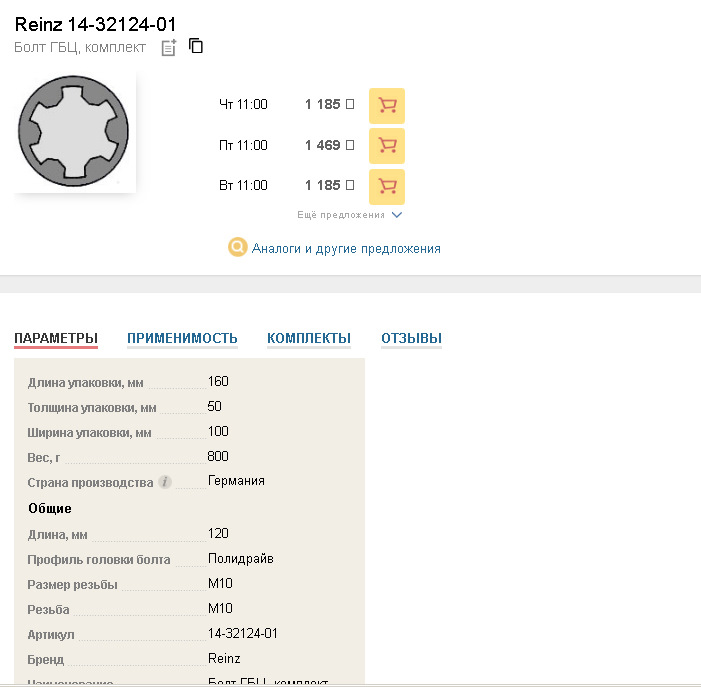This screenshot has width=701, height=687.
Task: Click the add-note icon beside the product subtitle
Action: (169, 47)
